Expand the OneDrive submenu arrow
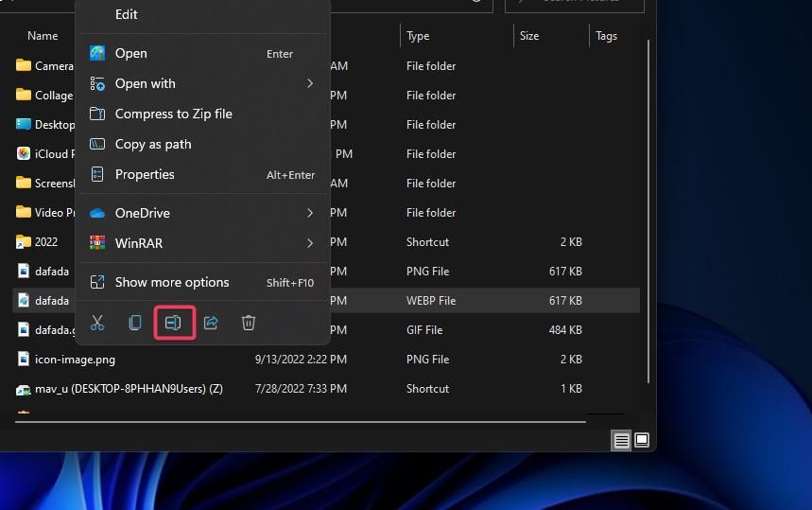This screenshot has width=812, height=510. click(310, 213)
